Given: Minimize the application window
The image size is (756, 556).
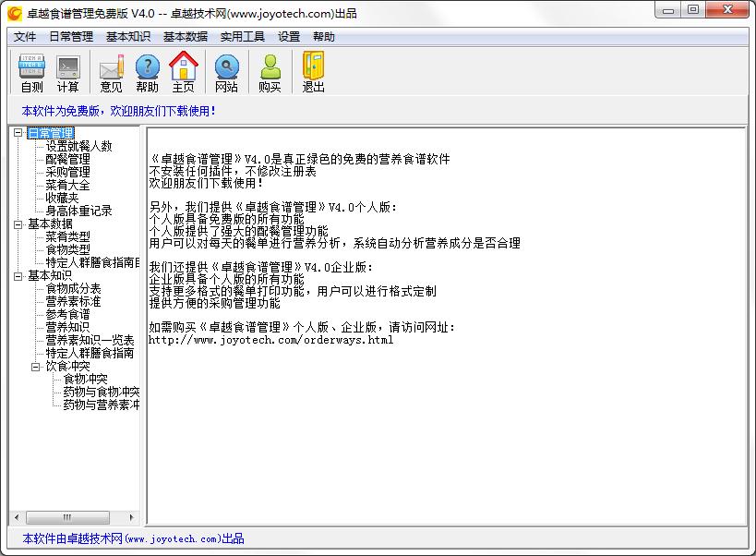Looking at the screenshot, I should point(667,10).
